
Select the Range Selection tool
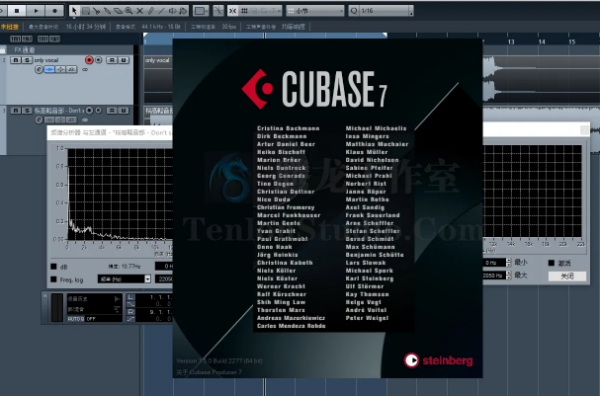point(86,11)
